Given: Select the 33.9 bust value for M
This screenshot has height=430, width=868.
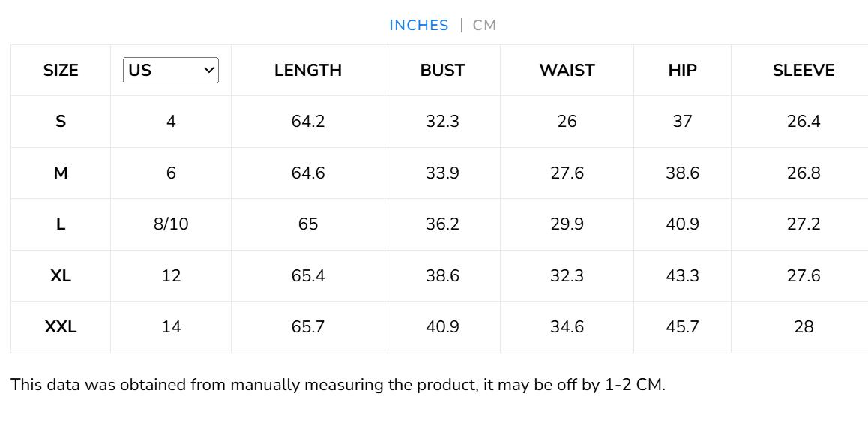Looking at the screenshot, I should click(x=442, y=173).
